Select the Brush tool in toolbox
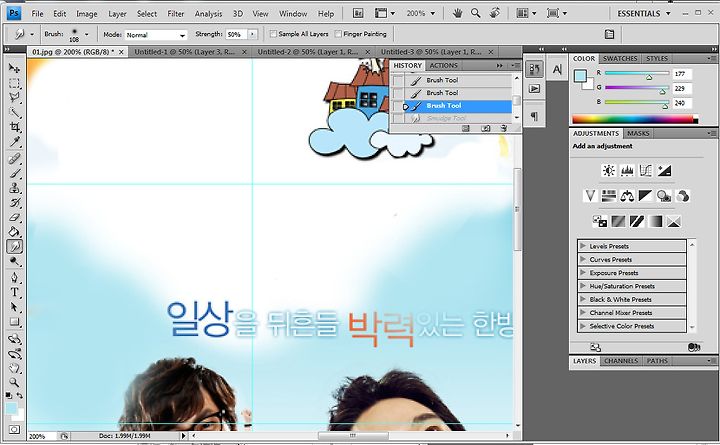This screenshot has width=720, height=445. [14, 173]
